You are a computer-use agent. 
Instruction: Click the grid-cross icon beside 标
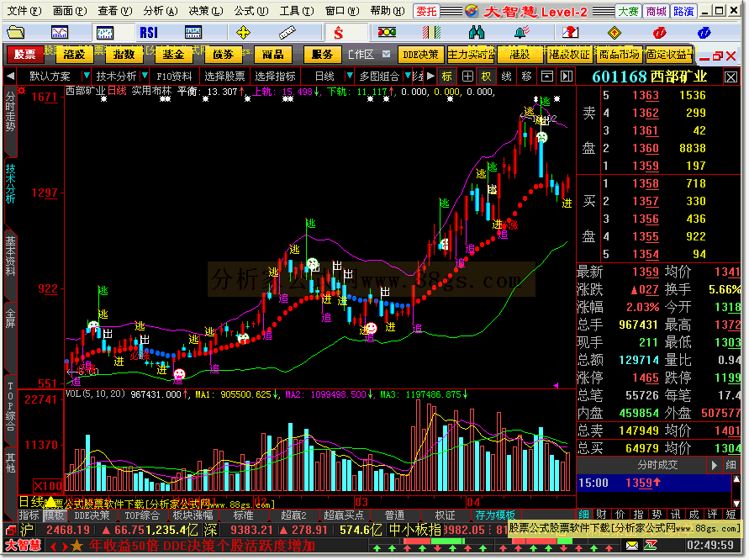(x=467, y=77)
